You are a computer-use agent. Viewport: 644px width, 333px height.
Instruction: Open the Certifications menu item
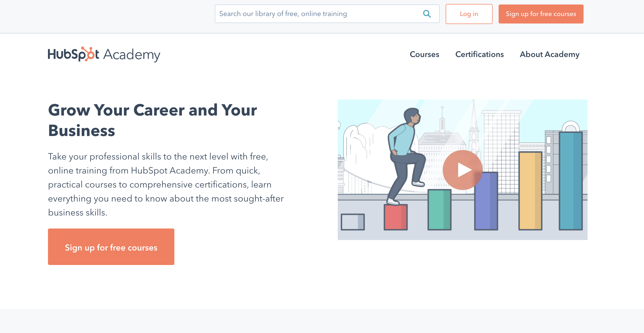479,54
